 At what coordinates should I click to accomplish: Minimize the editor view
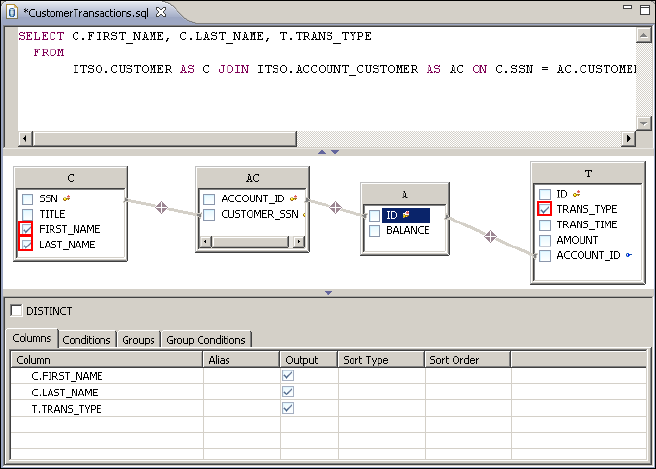pos(627,7)
